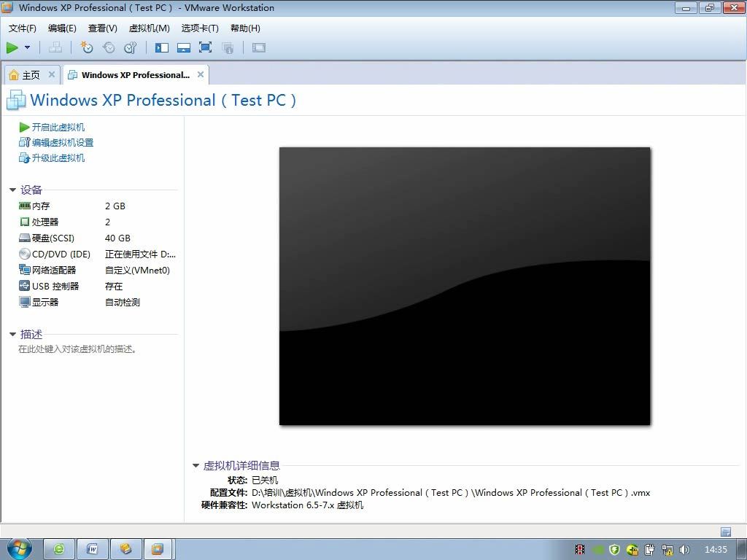
Task: Open Internet Explorer from the taskbar
Action: (x=59, y=549)
